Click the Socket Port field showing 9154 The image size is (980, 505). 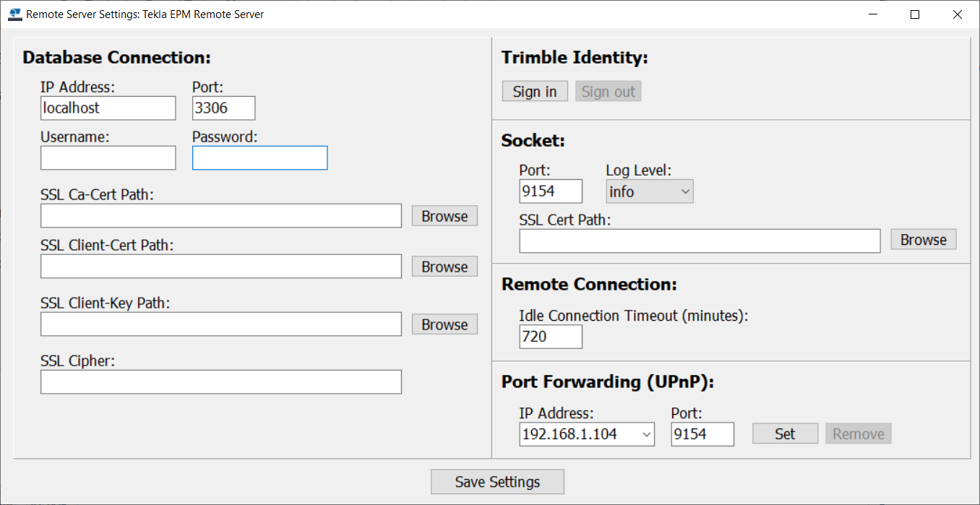pyautogui.click(x=550, y=191)
